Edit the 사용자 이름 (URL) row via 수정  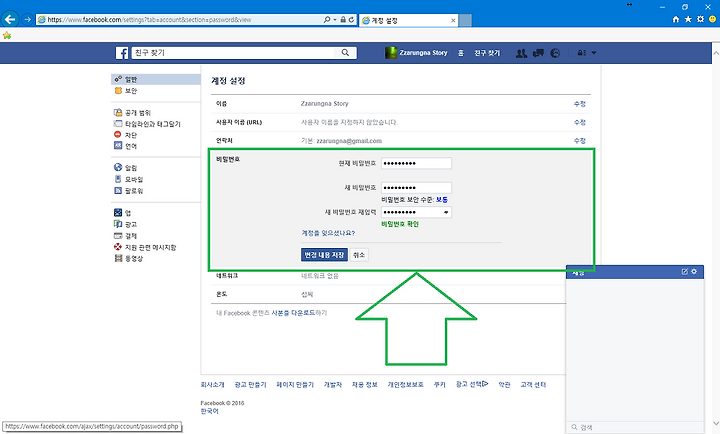pyautogui.click(x=579, y=122)
